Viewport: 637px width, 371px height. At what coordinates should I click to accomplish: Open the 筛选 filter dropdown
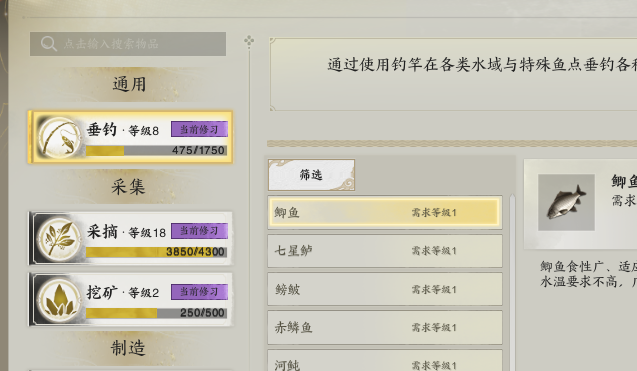click(x=311, y=175)
